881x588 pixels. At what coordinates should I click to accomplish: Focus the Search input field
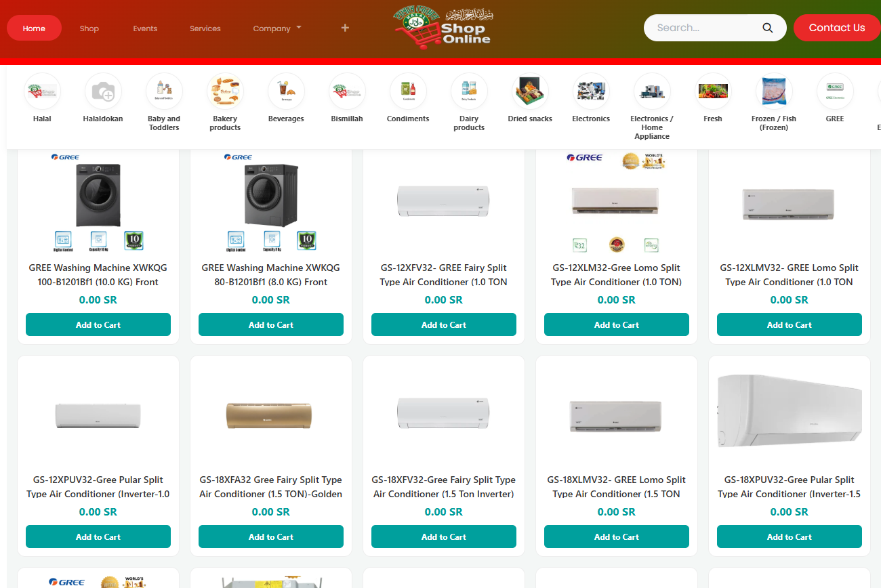click(705, 28)
